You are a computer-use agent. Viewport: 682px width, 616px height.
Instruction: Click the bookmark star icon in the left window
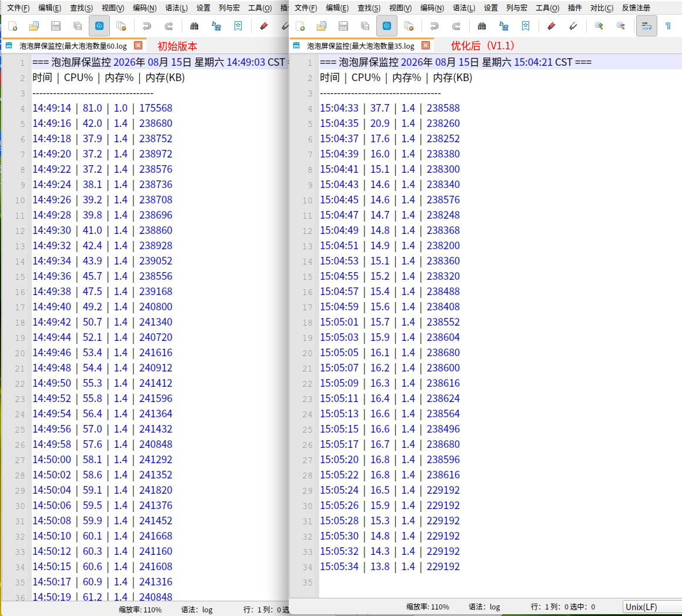coord(238,26)
